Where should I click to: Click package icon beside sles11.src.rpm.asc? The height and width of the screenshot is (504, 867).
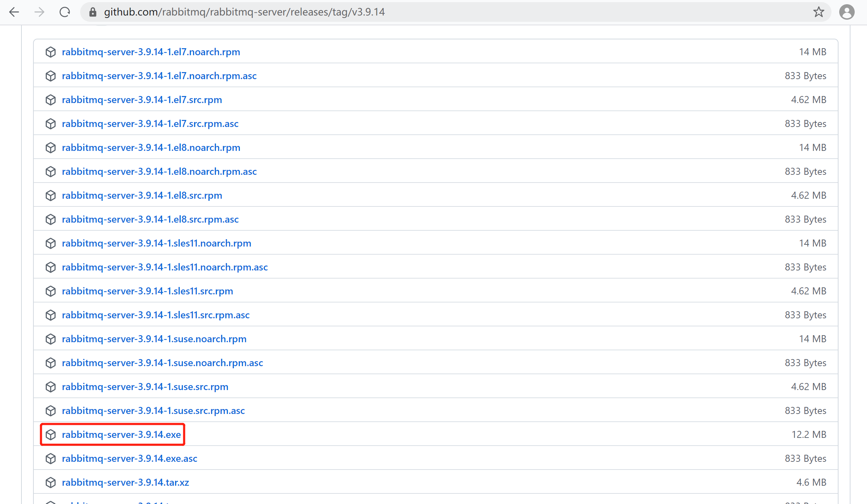pyautogui.click(x=51, y=315)
